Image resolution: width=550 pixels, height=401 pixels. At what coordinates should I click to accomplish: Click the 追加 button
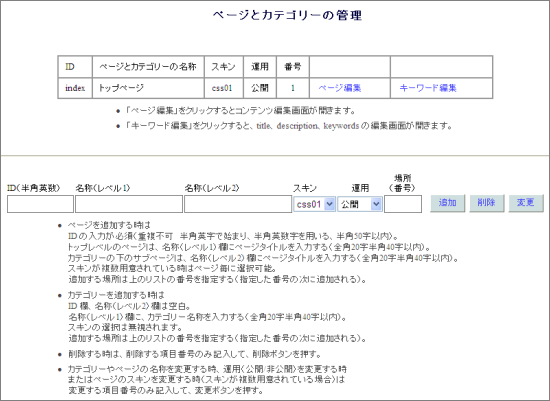[x=448, y=203]
